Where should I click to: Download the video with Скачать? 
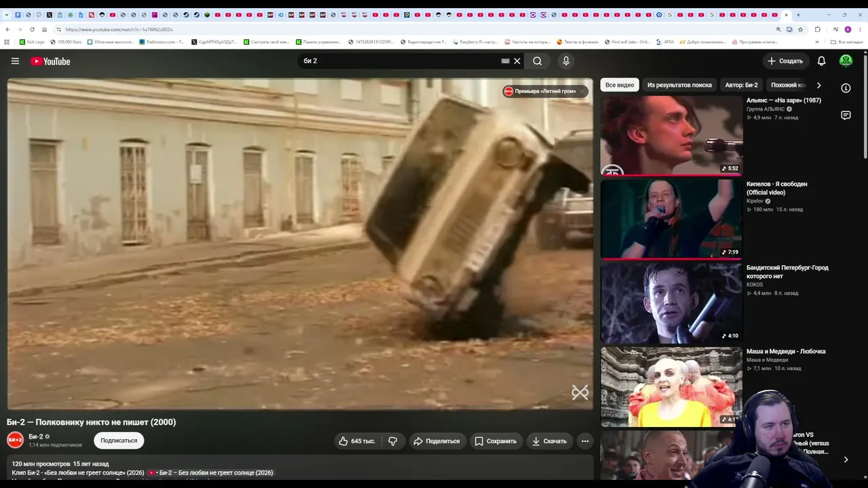[549, 441]
